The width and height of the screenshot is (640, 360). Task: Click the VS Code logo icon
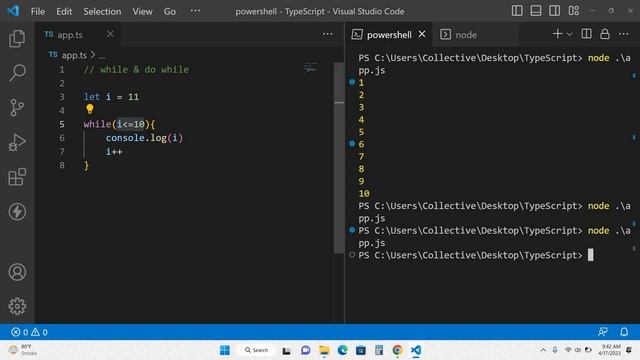click(13, 11)
